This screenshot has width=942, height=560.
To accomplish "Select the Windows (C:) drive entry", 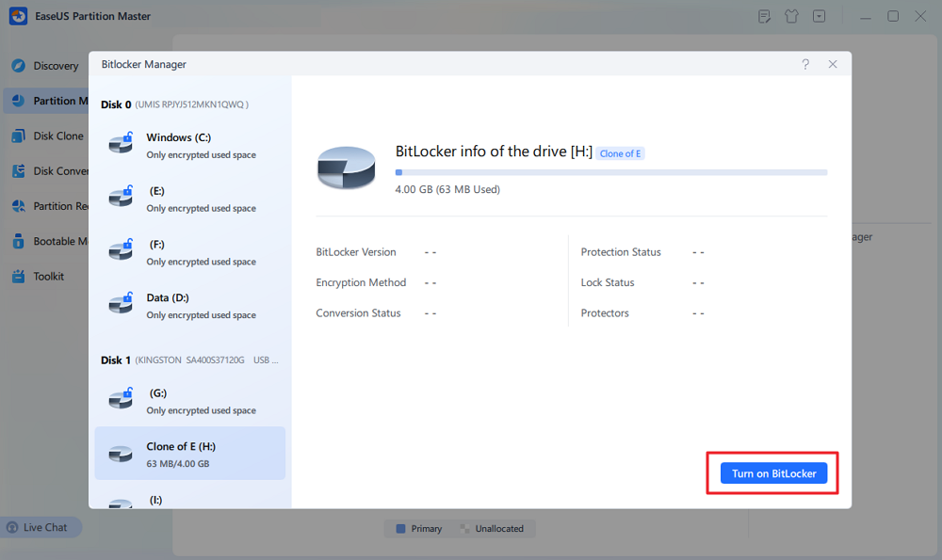I will pyautogui.click(x=190, y=146).
